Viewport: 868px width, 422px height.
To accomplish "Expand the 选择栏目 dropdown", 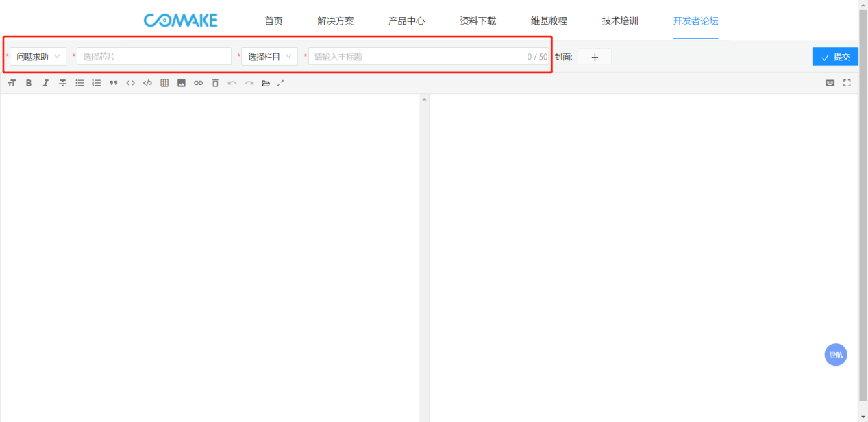I will 269,57.
